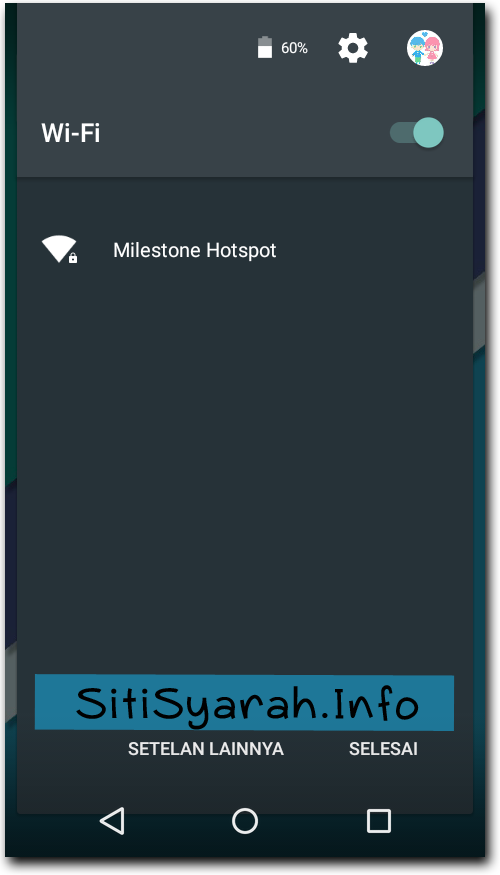Viewport: 500px width, 875px height.
Task: Go back with the triangle navigation button
Action: (112, 821)
